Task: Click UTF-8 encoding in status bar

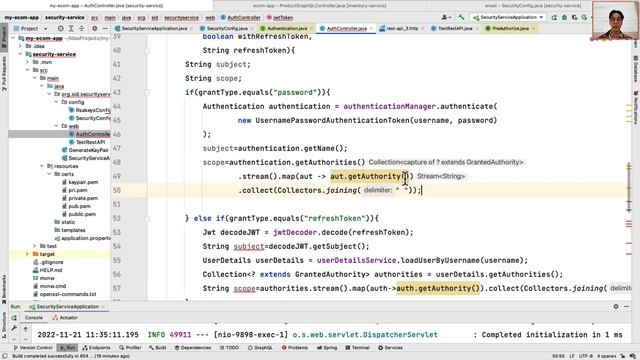Action: [586, 356]
